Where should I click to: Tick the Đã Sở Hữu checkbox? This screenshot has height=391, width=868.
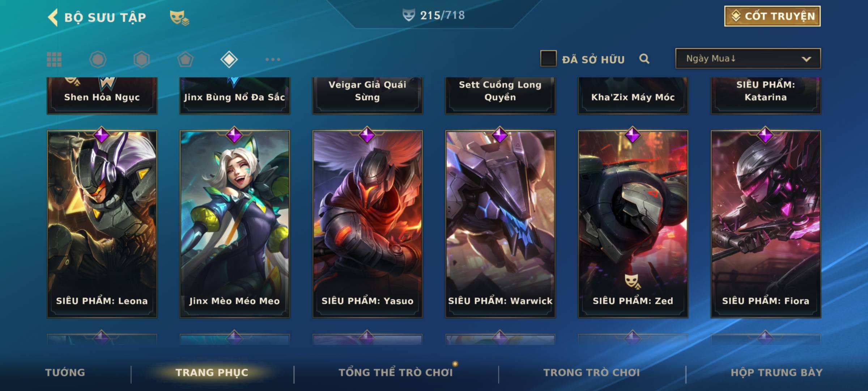(x=548, y=59)
